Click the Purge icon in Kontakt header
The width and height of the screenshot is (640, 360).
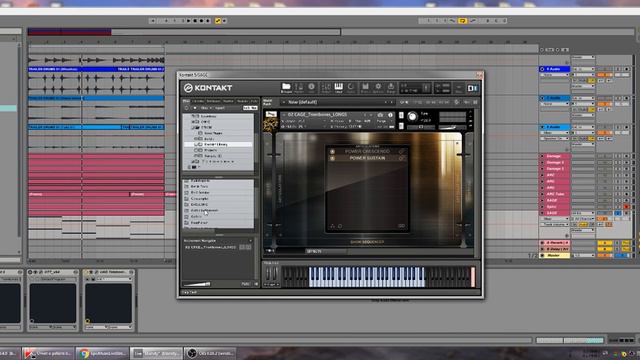pyautogui.click(x=391, y=88)
